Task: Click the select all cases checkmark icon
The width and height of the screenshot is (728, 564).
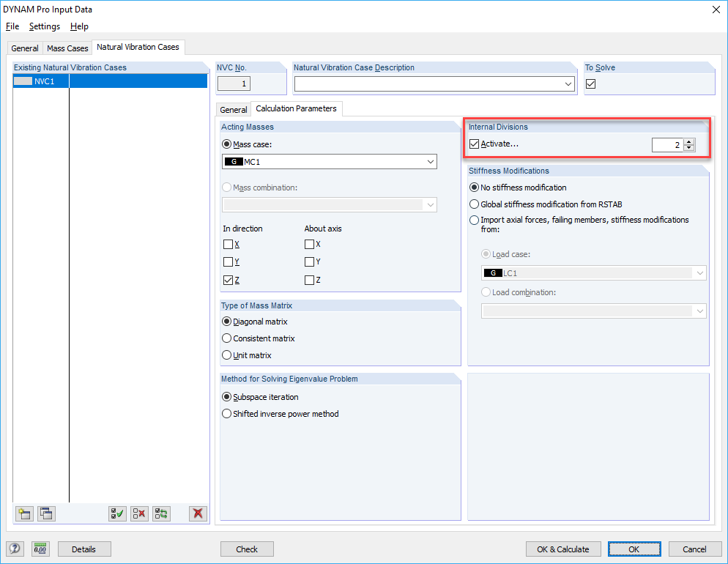Action: pyautogui.click(x=117, y=513)
